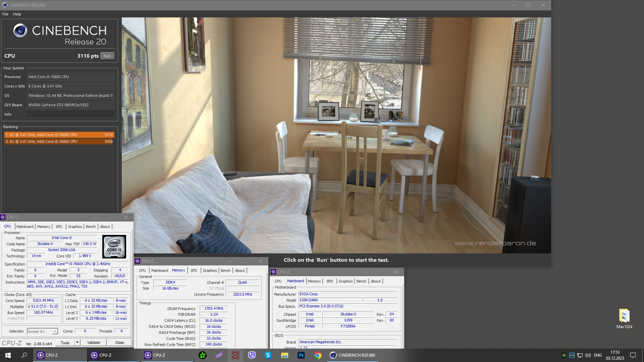Open the red knot icon app in taskbar
Screen dimensions: 644x362
click(x=235, y=355)
